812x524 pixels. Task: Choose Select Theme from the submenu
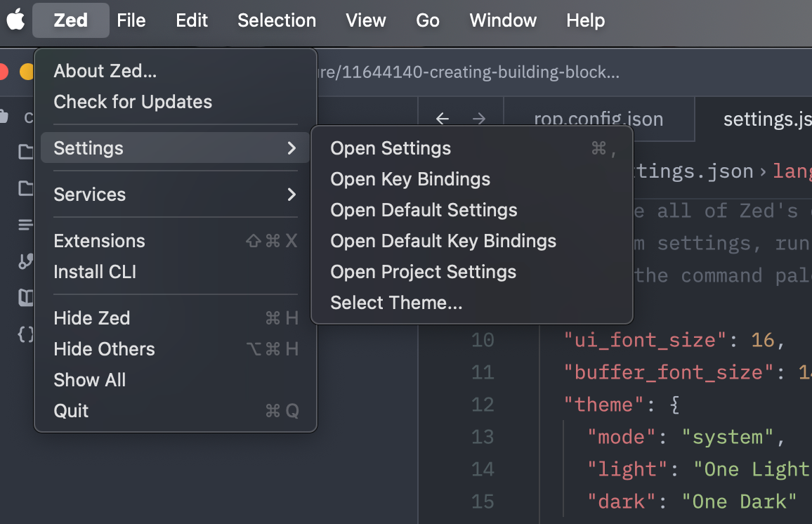point(396,303)
